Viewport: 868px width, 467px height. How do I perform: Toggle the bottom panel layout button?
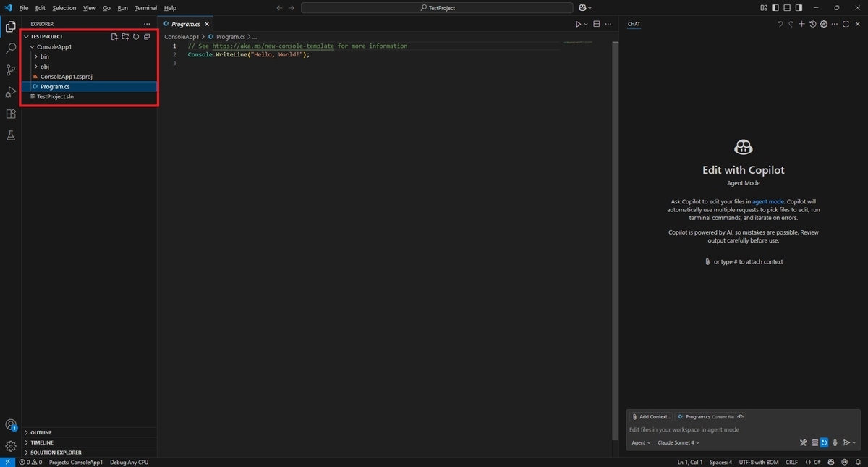[786, 7]
